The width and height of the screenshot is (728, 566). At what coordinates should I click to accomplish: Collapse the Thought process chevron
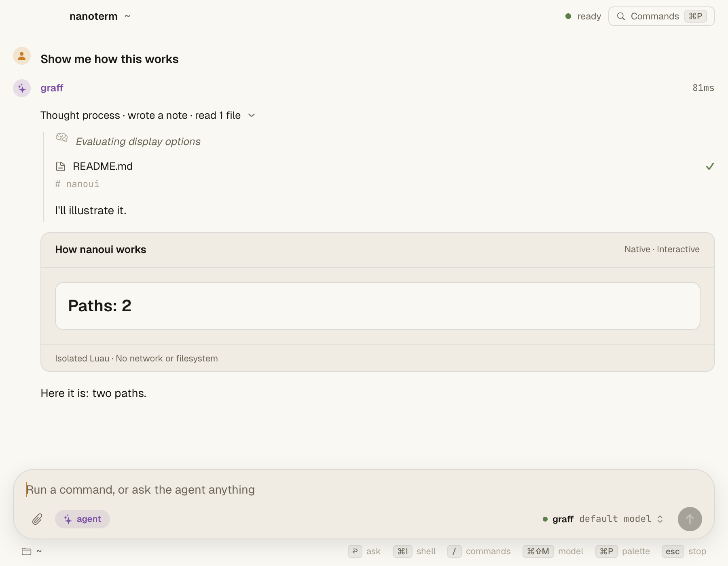pos(252,116)
